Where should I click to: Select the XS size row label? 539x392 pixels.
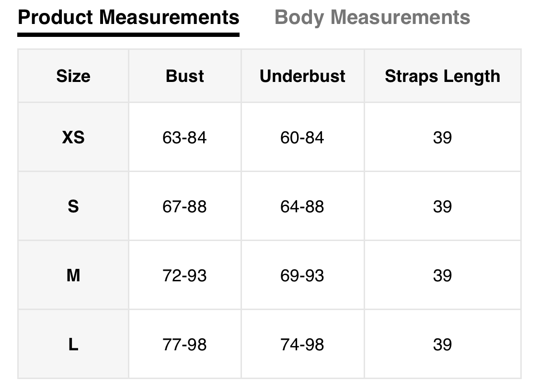point(73,138)
